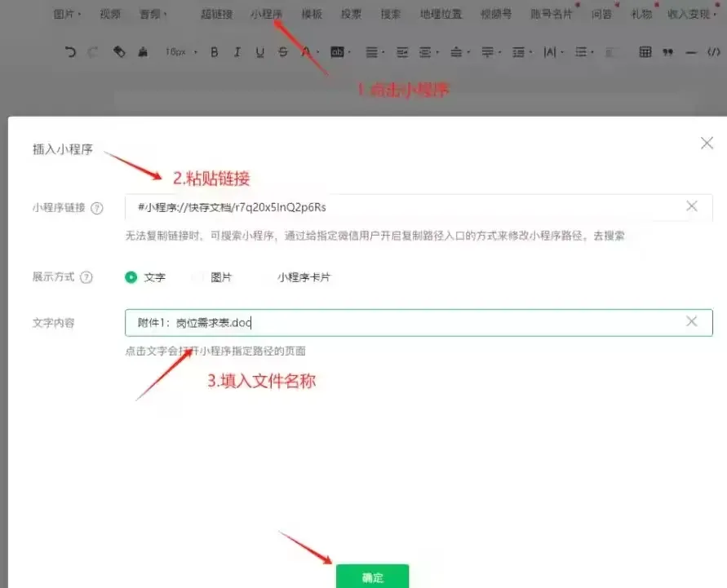Confirm with the green 确定 button
This screenshot has width=727, height=588.
click(372, 577)
